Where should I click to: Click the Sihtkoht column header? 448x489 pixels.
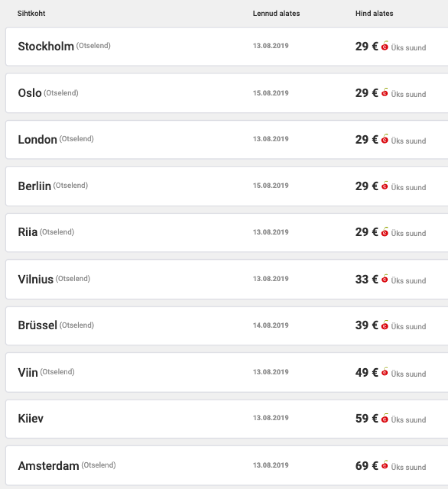pos(31,14)
